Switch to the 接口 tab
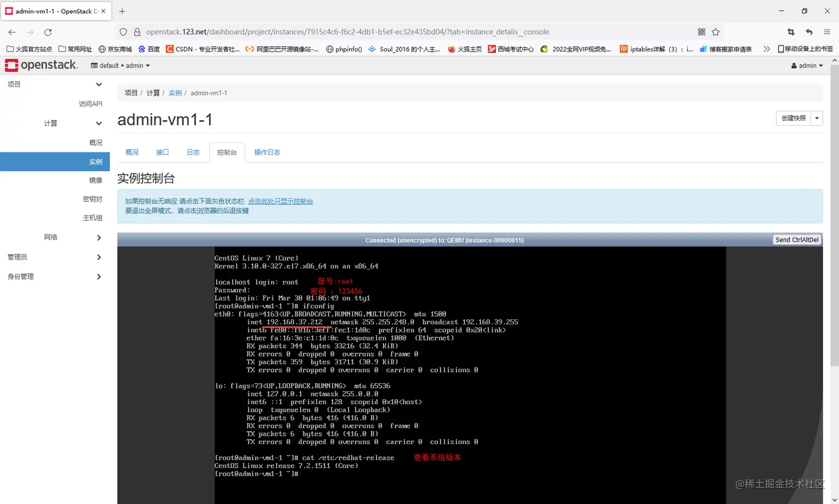Viewport: 839px width, 504px height. point(163,152)
